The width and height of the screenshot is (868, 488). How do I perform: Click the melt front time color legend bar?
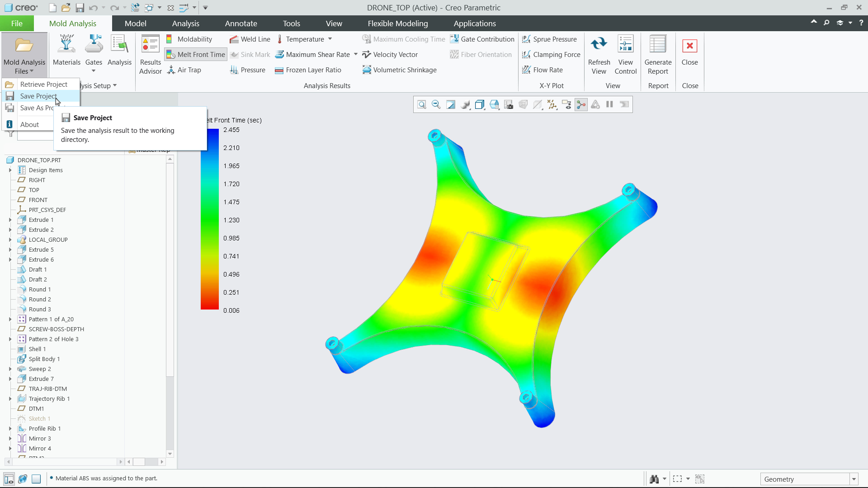pos(210,219)
